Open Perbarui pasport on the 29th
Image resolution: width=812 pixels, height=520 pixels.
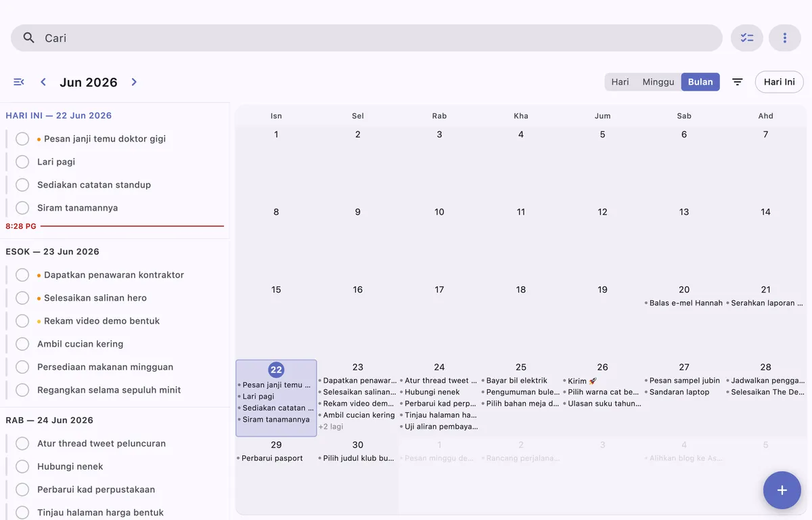click(x=276, y=458)
